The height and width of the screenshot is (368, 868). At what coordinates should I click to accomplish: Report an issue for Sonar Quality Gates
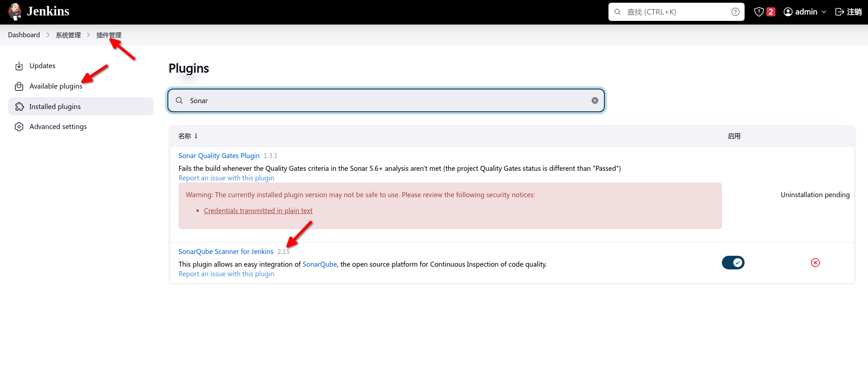tap(226, 178)
